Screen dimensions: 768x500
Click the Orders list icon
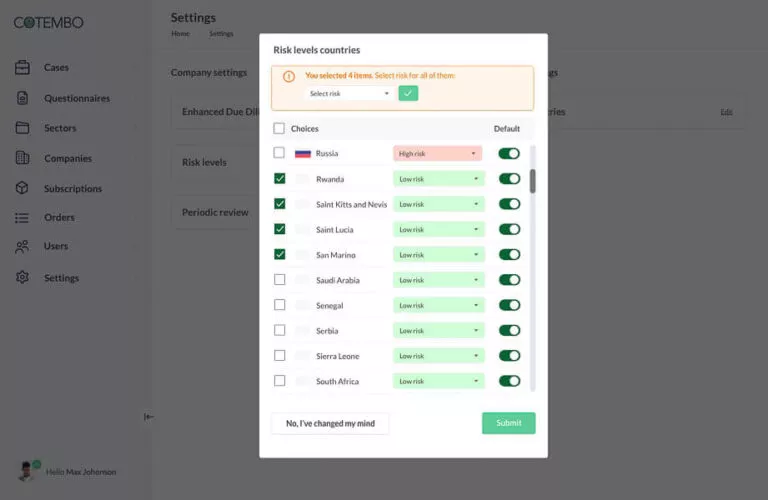(22, 217)
